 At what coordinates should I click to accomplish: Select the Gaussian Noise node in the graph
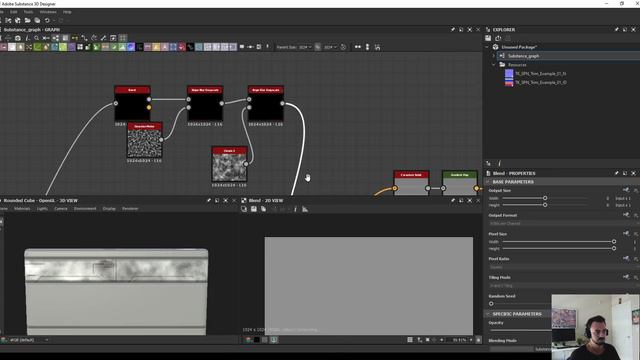[x=144, y=140]
